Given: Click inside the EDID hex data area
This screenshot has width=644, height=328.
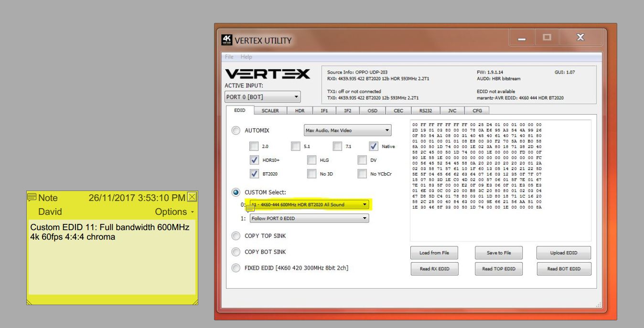Looking at the screenshot, I should [x=501, y=180].
